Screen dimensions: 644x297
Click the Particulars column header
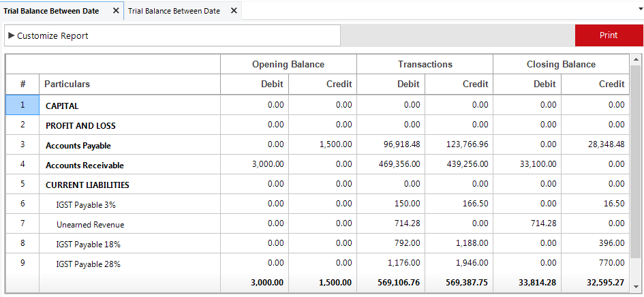(129, 84)
